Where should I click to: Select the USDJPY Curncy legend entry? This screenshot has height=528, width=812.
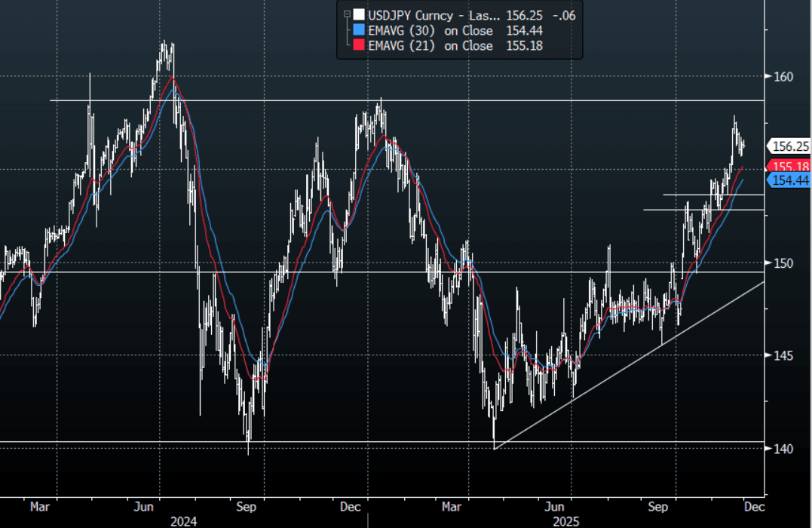[x=422, y=14]
